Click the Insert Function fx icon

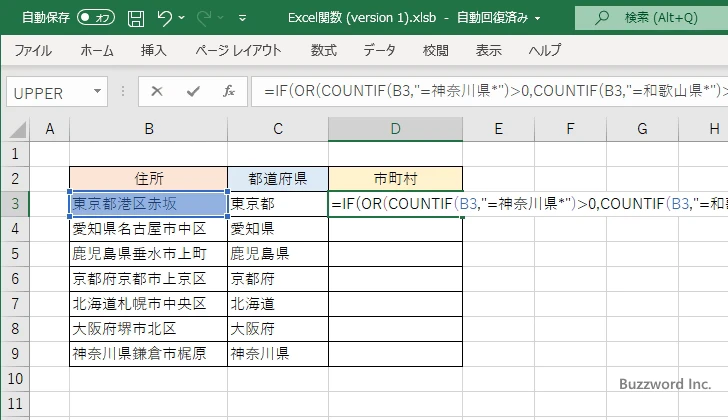coord(229,91)
